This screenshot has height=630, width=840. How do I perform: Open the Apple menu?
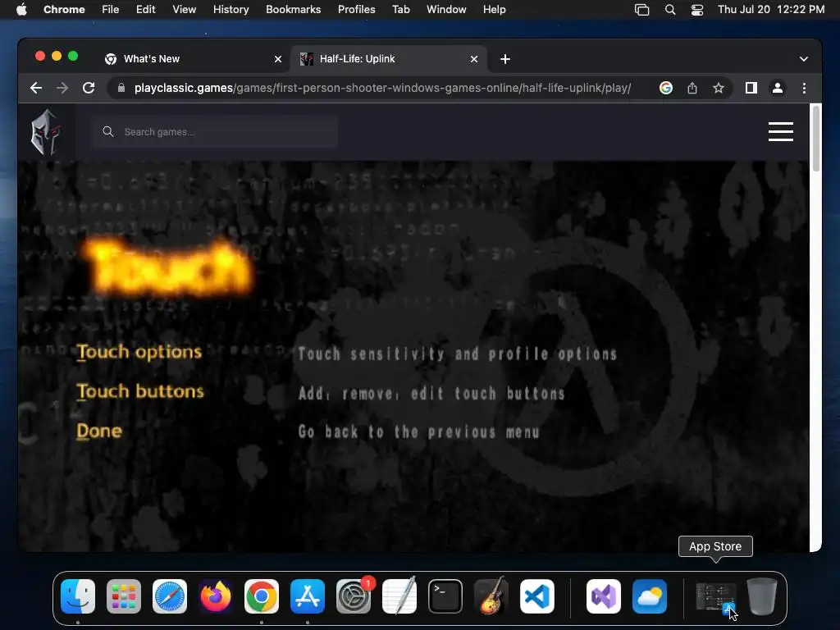click(x=21, y=10)
